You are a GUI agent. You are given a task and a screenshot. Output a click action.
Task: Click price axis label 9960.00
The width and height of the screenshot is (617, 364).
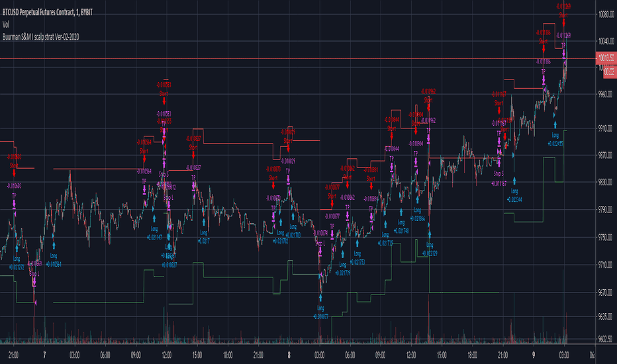[x=606, y=95]
